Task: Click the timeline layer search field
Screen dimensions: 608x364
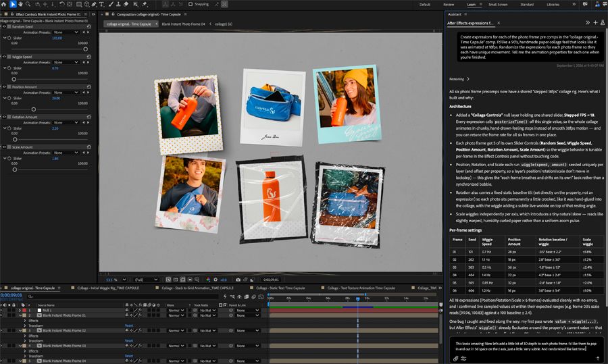Action: [124, 296]
